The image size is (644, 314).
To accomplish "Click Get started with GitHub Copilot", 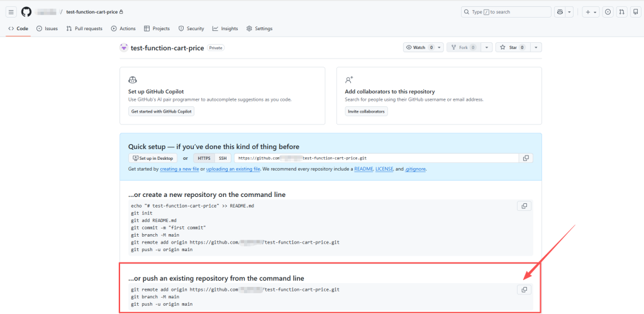I will pos(161,111).
